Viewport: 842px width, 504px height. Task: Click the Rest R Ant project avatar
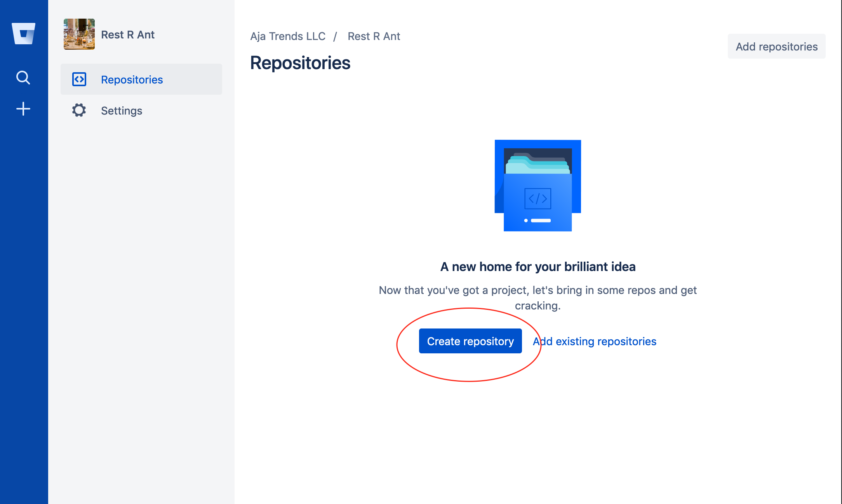click(x=79, y=34)
